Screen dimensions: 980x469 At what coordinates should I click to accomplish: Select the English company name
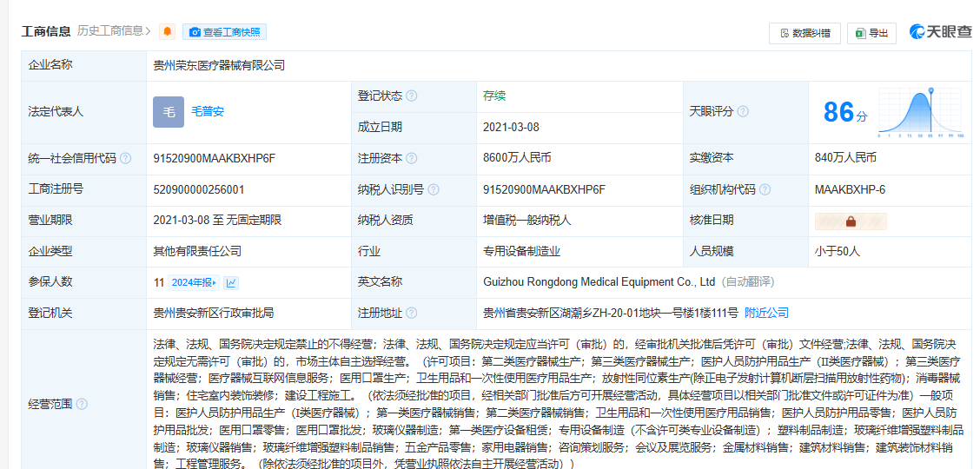coord(599,282)
